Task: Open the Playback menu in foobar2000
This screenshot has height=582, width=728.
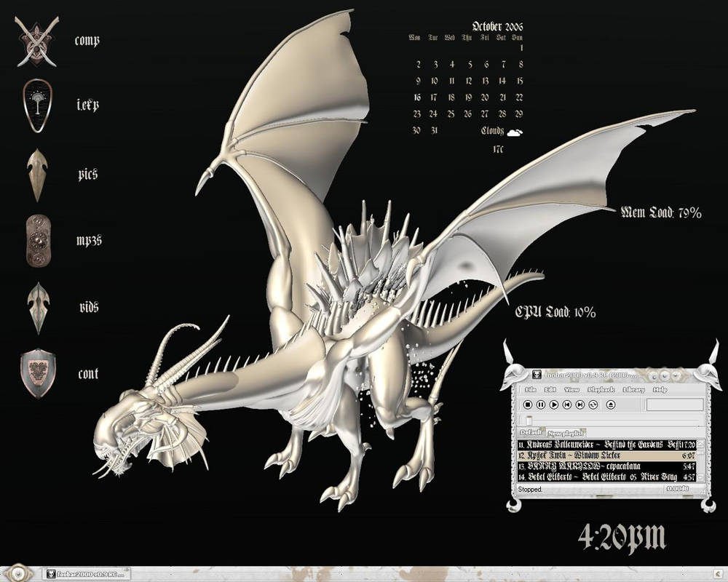Action: (601, 390)
